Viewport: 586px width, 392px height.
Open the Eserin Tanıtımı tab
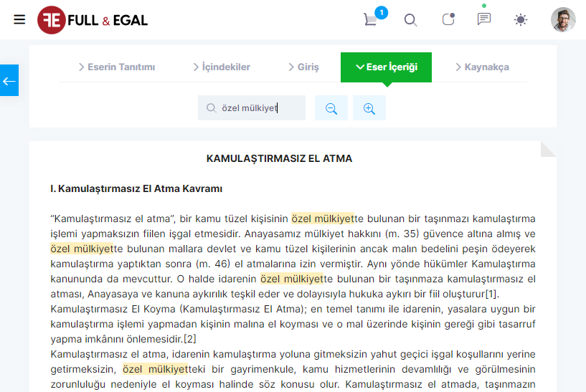[x=117, y=67]
